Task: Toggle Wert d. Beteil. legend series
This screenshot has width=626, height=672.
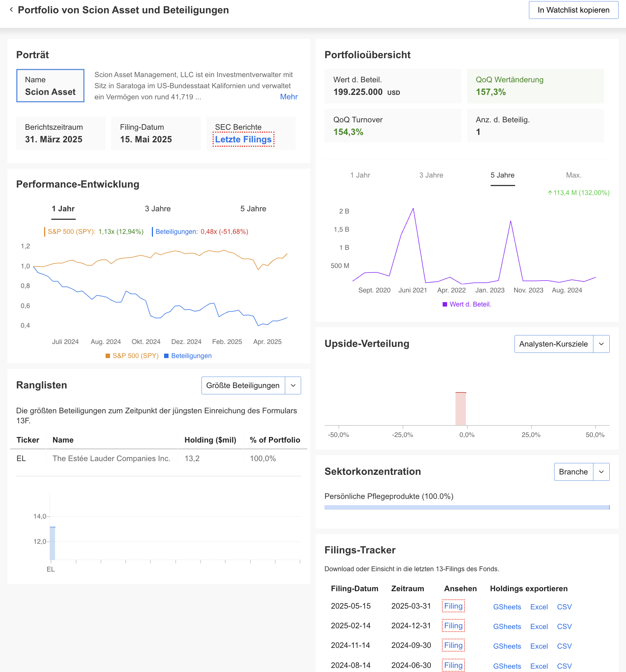Action: tap(467, 304)
